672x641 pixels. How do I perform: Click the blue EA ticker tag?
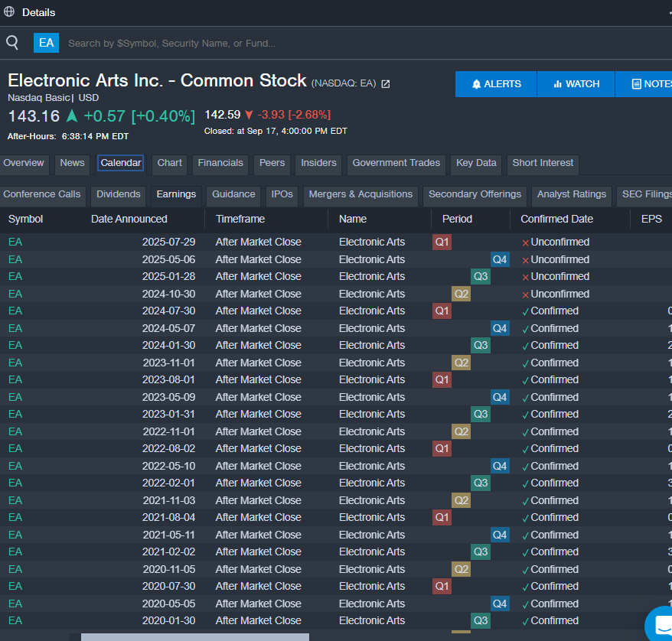tap(46, 43)
